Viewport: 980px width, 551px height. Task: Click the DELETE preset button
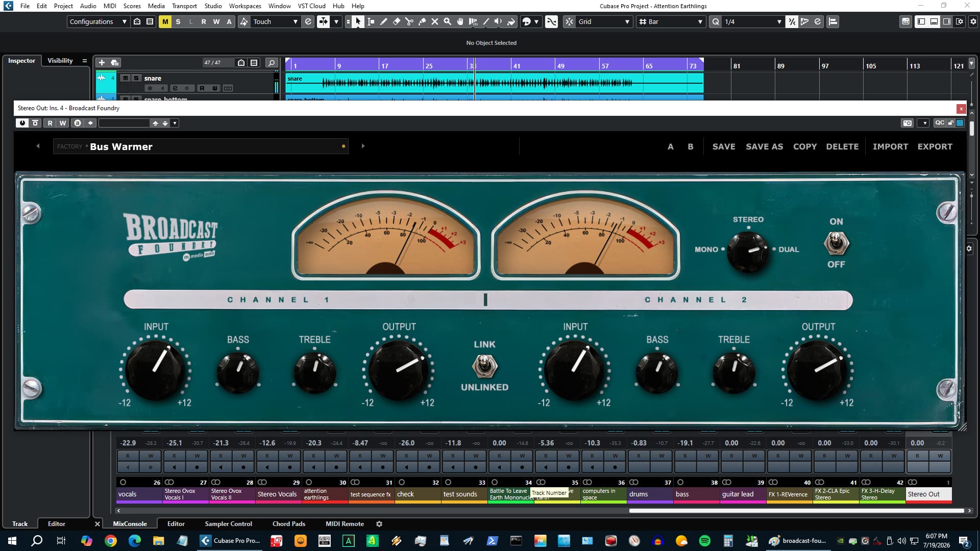coord(842,146)
